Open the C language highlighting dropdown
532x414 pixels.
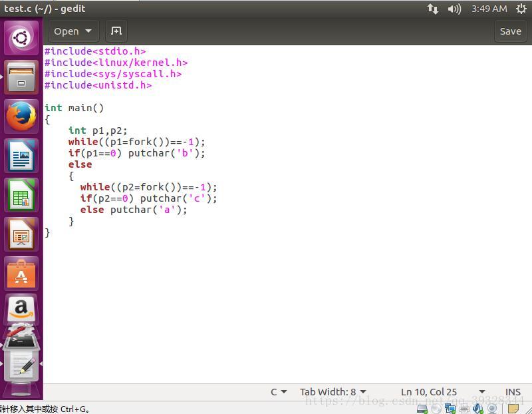pyautogui.click(x=279, y=392)
